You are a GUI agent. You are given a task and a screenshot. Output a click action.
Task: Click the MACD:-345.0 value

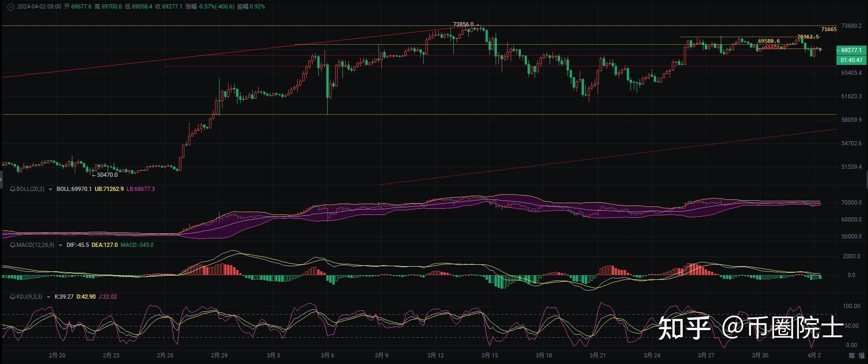137,245
